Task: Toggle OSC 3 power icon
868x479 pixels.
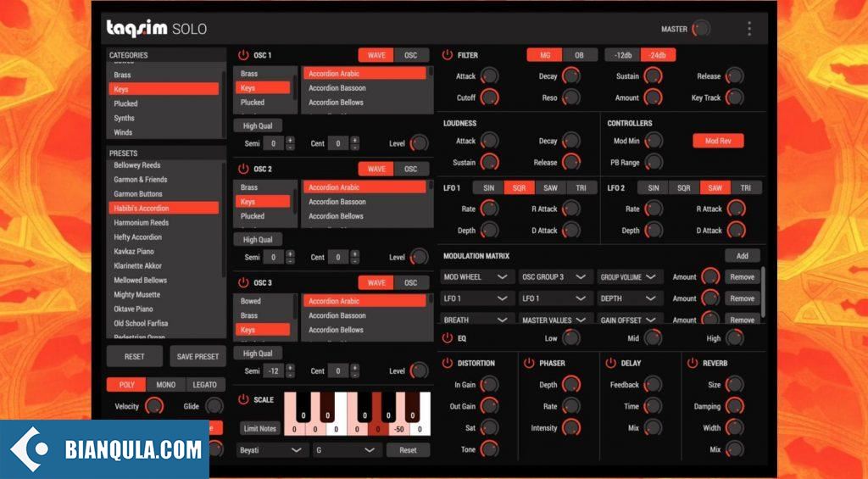Action: pos(243,282)
